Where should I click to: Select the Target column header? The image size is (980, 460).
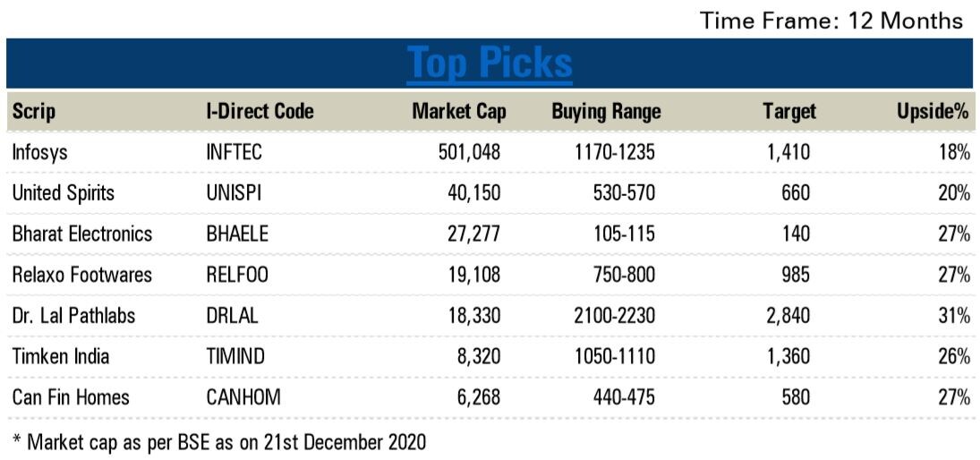[788, 112]
